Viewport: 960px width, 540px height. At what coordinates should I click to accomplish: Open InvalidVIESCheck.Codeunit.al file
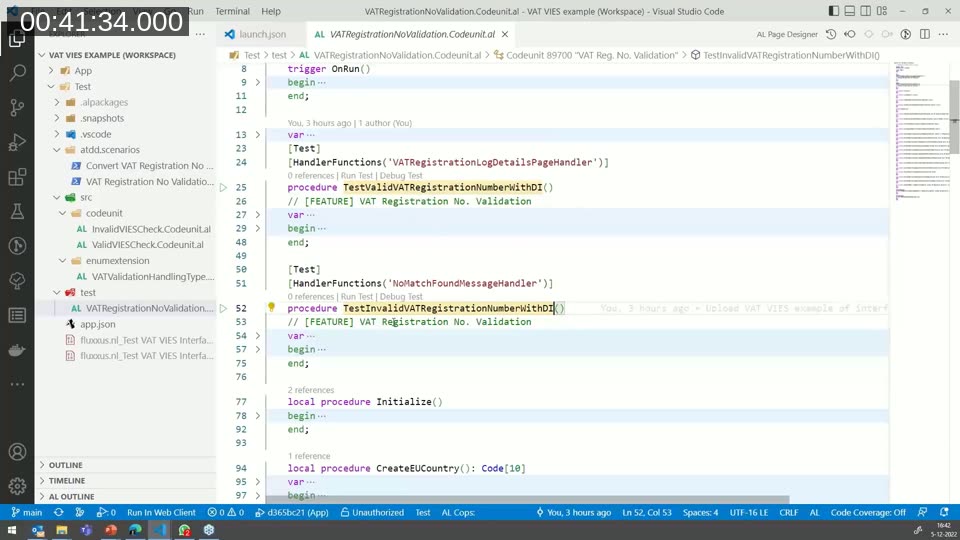(151, 229)
